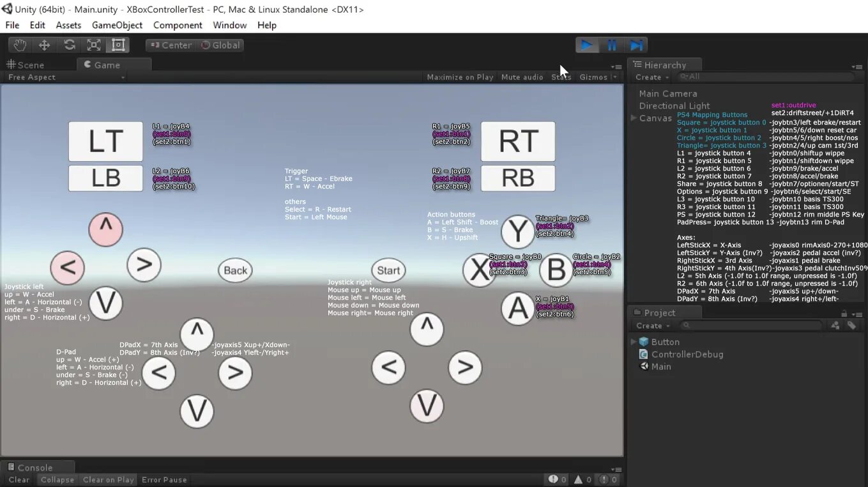The width and height of the screenshot is (868, 487).
Task: Open Project panel options menu
Action: click(x=857, y=314)
